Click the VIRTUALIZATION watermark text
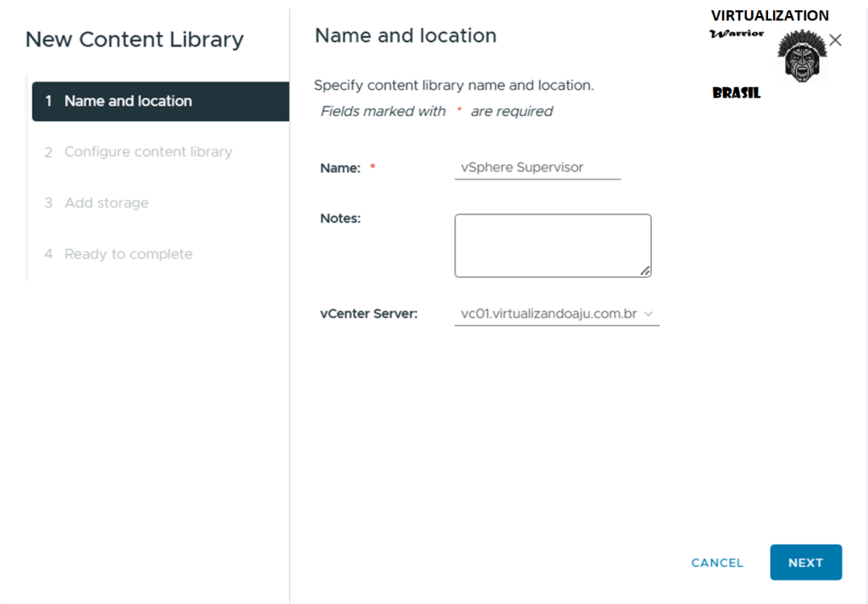 tap(770, 15)
